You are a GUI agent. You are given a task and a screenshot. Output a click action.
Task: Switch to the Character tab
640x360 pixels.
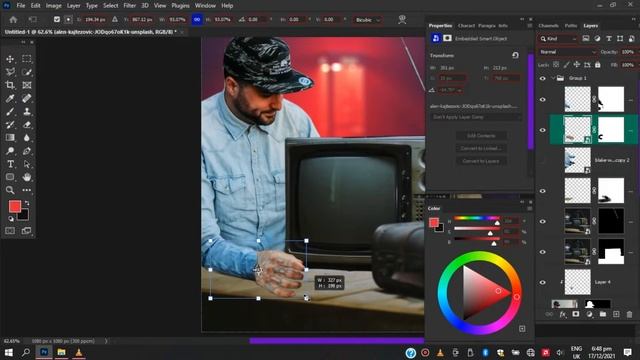pyautogui.click(x=466, y=26)
